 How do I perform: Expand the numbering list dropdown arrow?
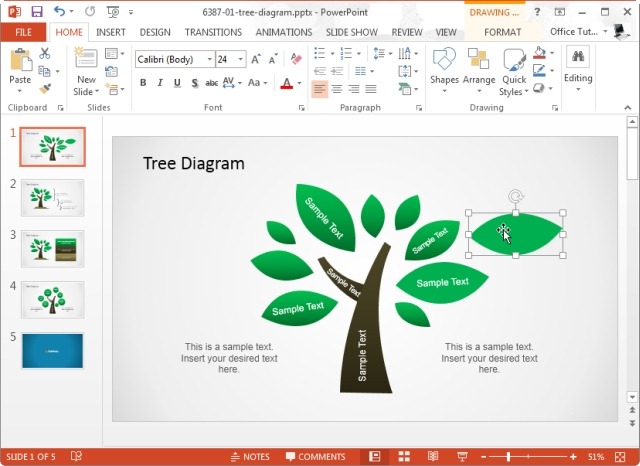(x=359, y=53)
